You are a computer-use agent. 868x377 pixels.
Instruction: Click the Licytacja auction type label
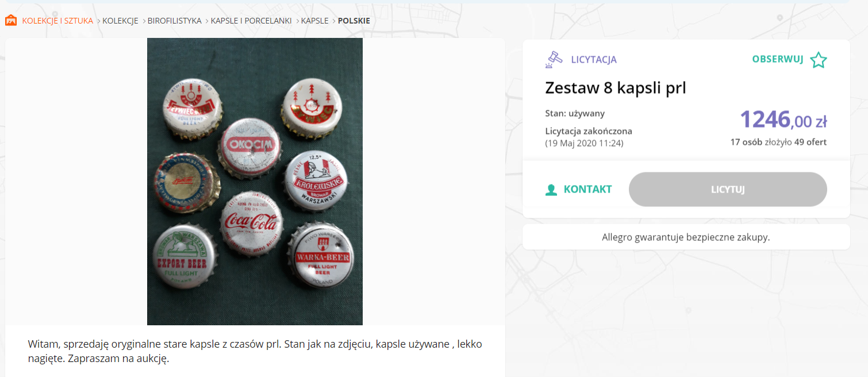point(594,59)
